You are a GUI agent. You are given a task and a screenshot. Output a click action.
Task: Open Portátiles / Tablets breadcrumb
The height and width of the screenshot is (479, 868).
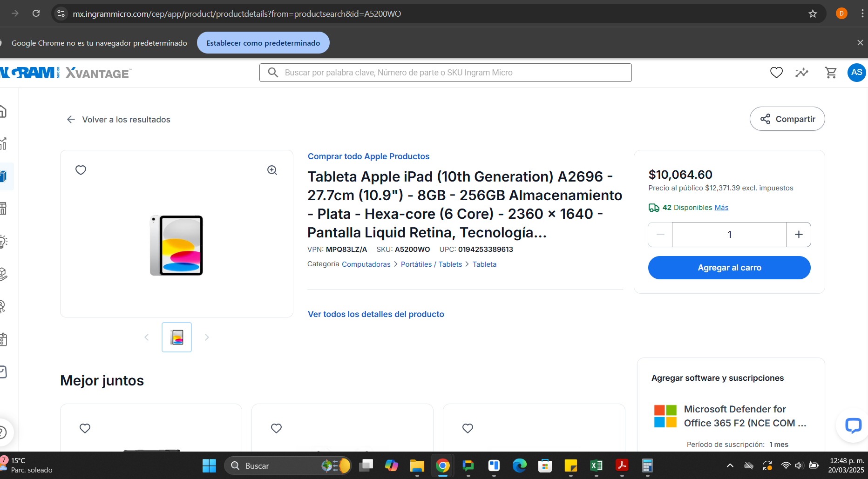click(x=431, y=264)
